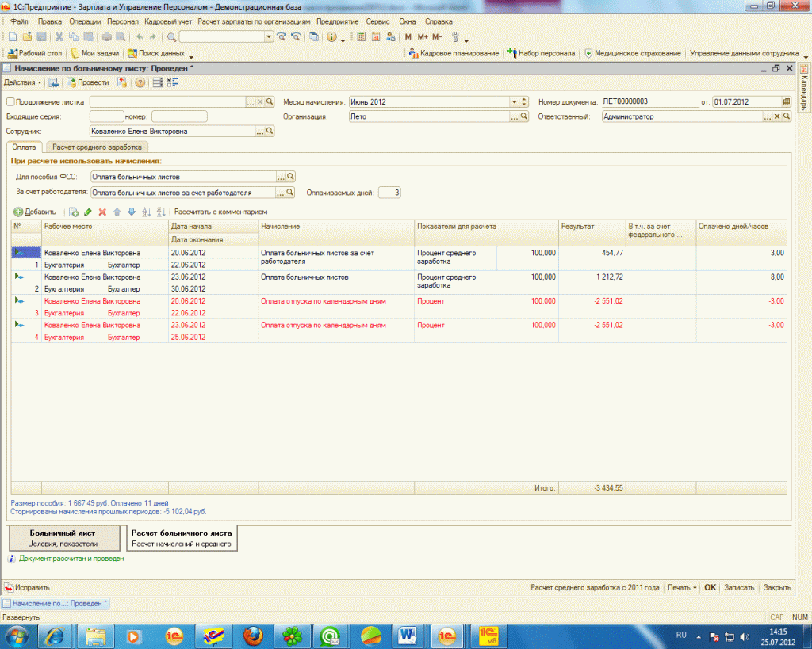Open the Кадровый учет menu
The height and width of the screenshot is (649, 812).
pyautogui.click(x=168, y=21)
